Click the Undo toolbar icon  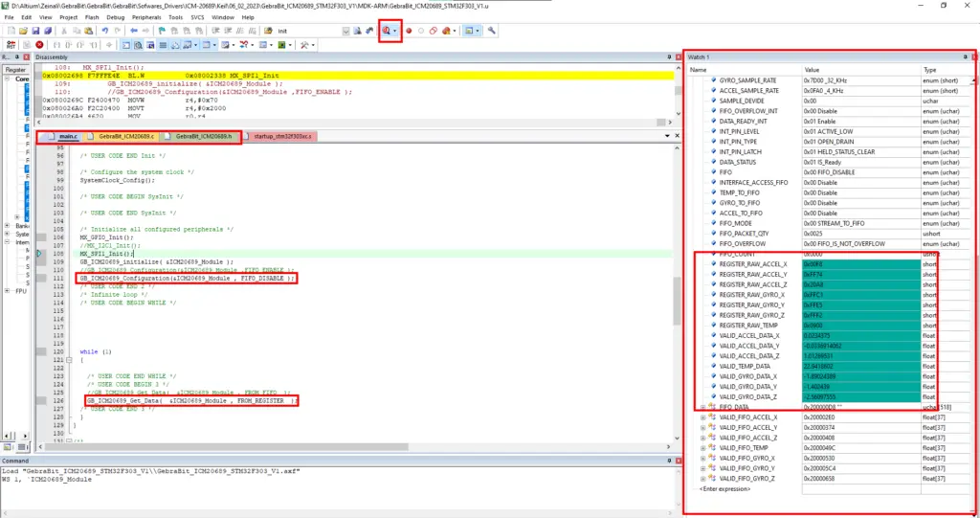[x=104, y=31]
